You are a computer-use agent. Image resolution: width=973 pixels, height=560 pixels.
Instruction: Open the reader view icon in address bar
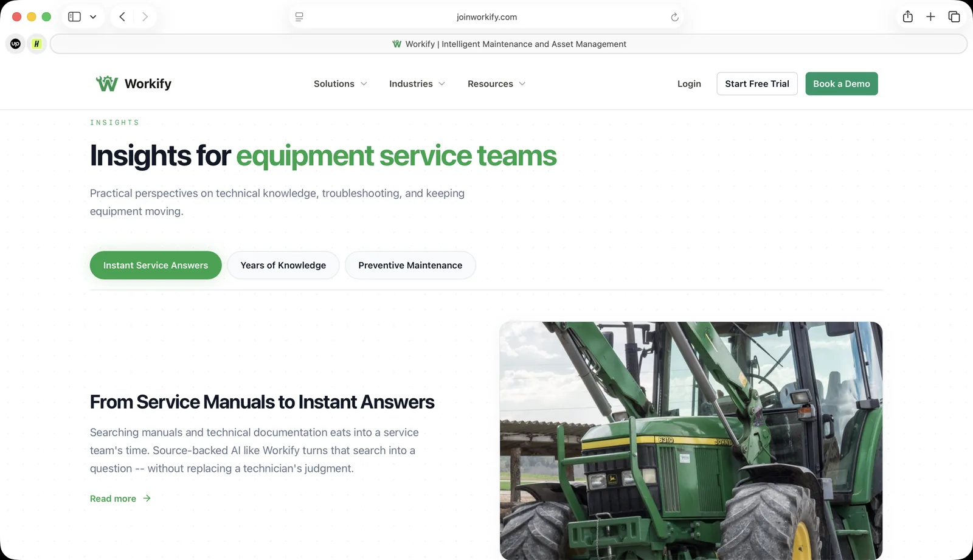tap(299, 17)
